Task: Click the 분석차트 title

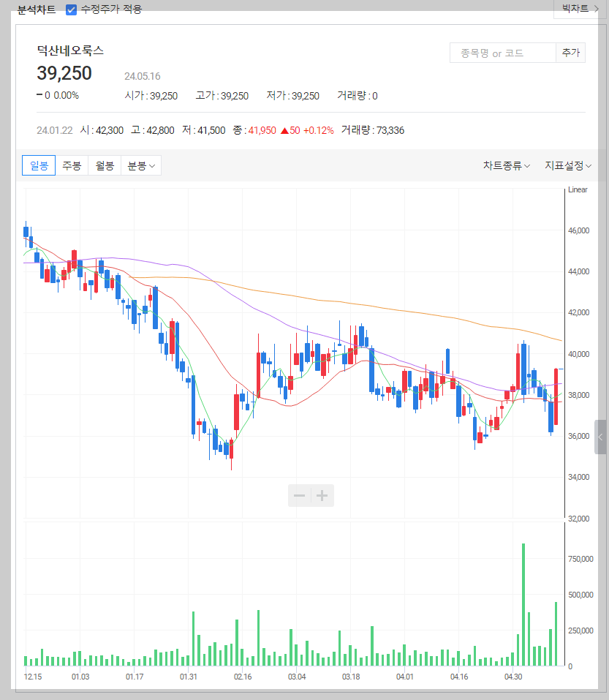Action: click(37, 10)
